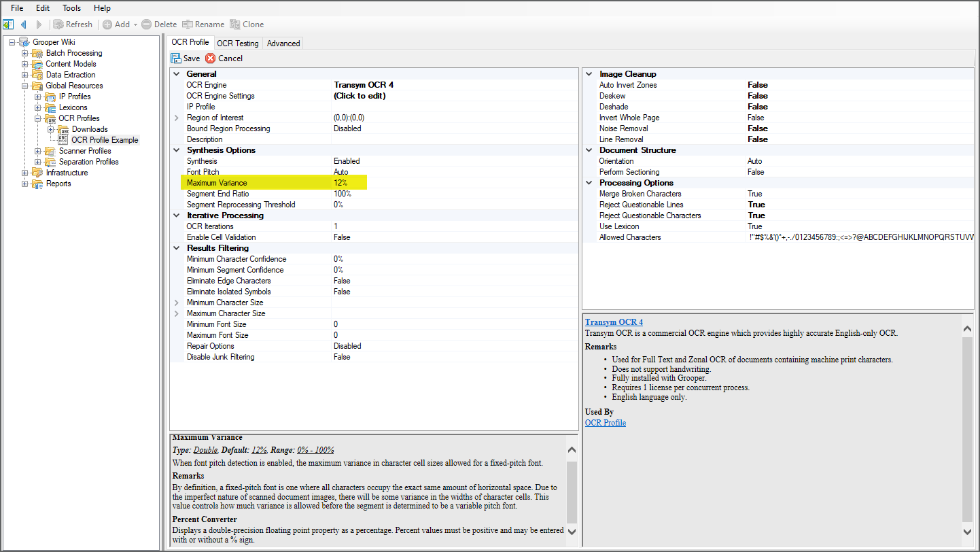
Task: Click the Clone toolbar button
Action: pos(247,24)
